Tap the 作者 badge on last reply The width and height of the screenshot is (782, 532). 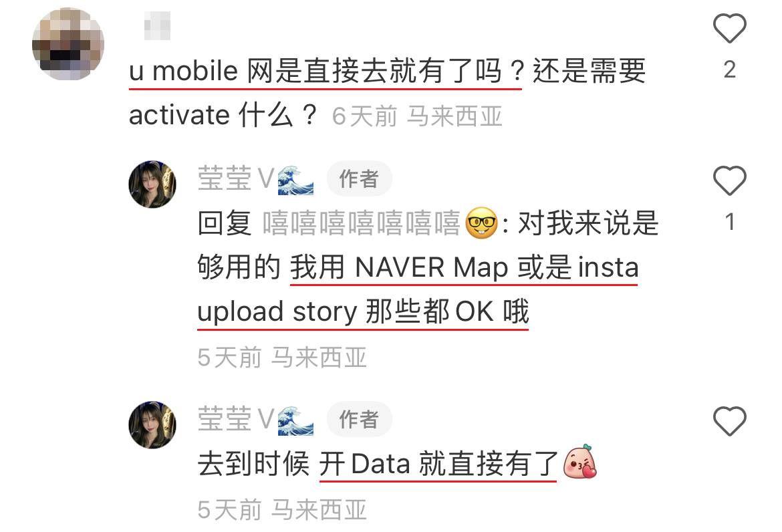coord(359,419)
